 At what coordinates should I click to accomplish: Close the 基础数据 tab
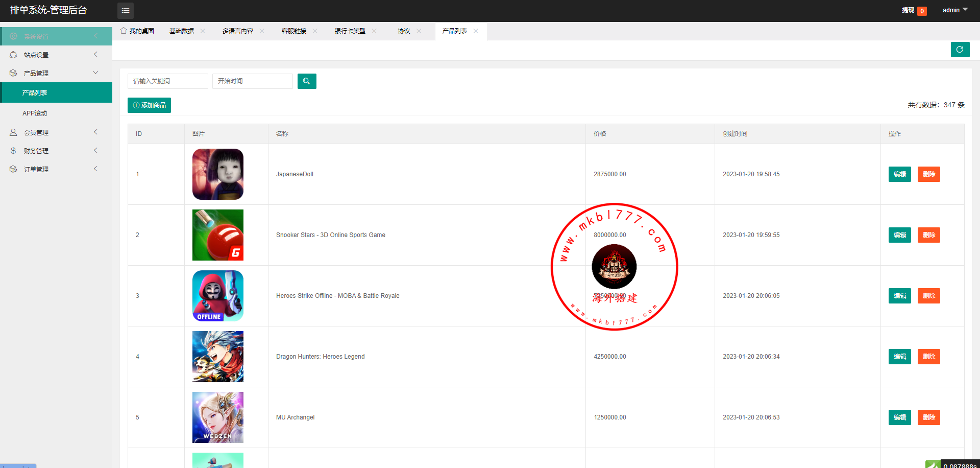click(x=203, y=31)
